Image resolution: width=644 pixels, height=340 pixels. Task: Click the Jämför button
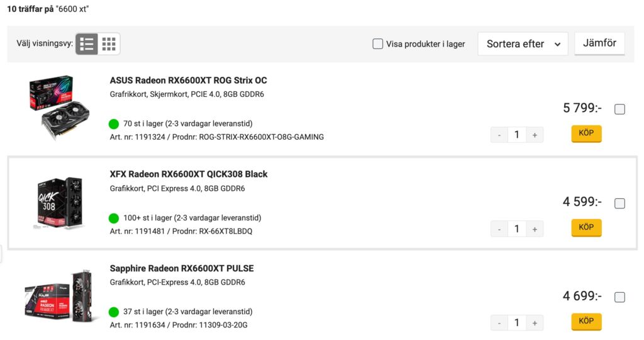599,43
